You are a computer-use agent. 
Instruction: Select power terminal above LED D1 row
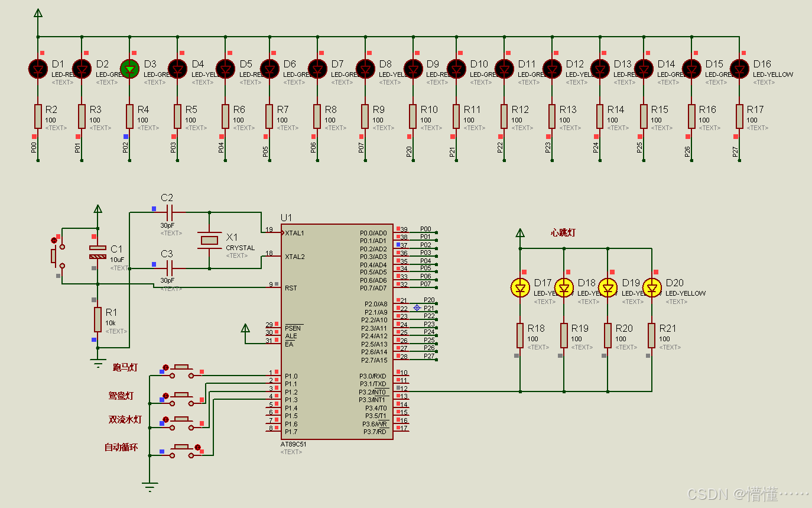coord(38,14)
